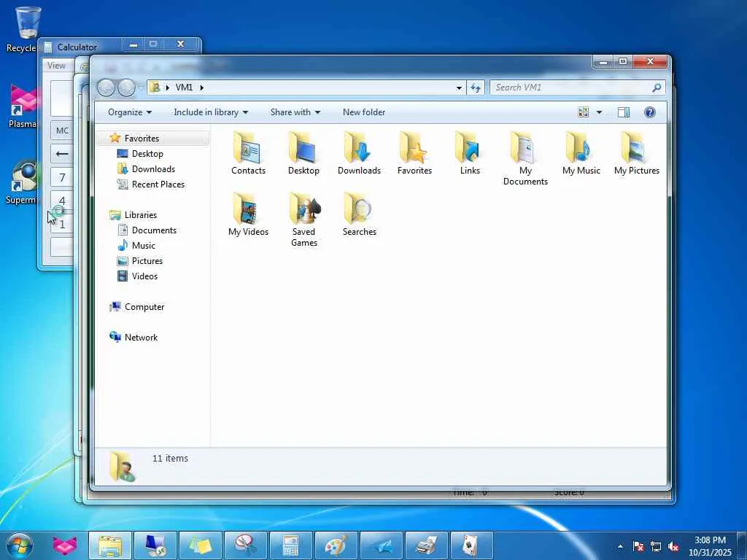Image resolution: width=747 pixels, height=560 pixels.
Task: Select the My Documents folder
Action: point(525,158)
